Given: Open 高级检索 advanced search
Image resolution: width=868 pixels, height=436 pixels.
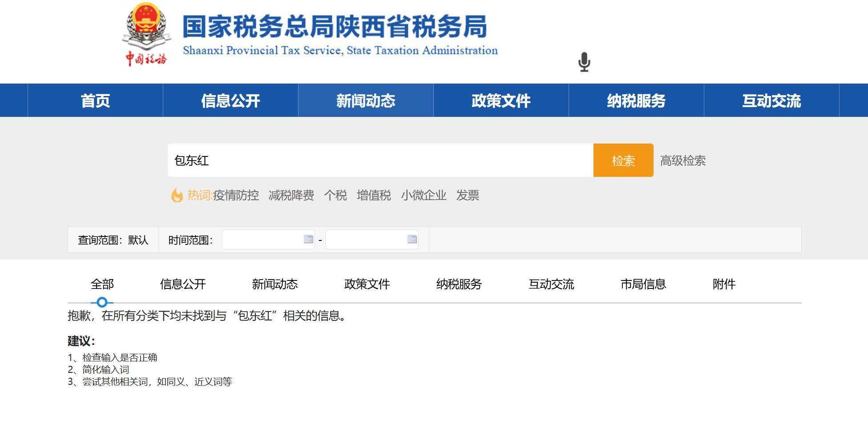Looking at the screenshot, I should 684,161.
